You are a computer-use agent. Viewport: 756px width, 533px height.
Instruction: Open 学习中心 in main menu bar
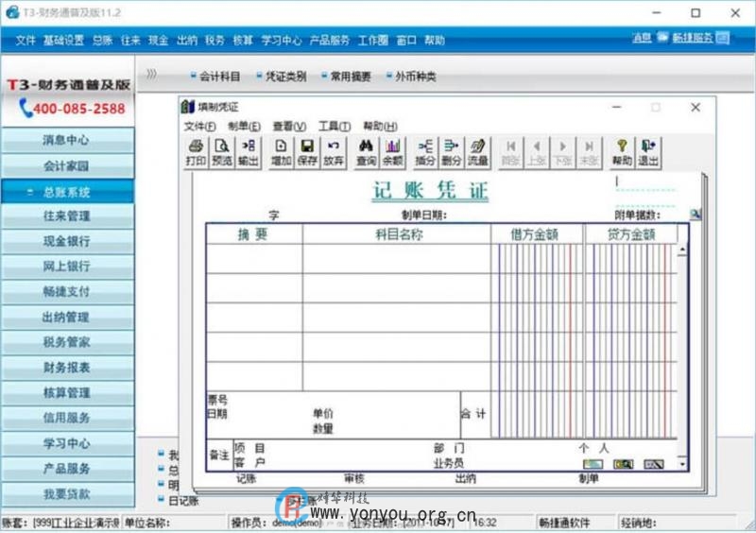281,41
